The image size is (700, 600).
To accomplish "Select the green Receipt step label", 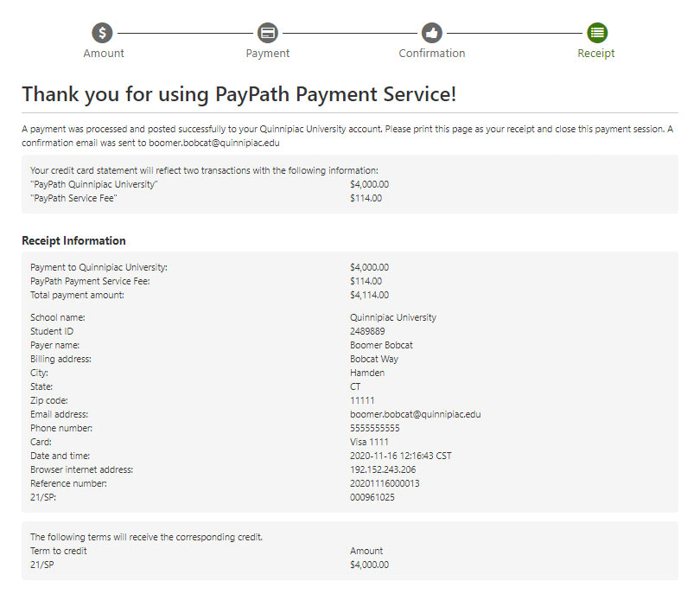I will 596,54.
